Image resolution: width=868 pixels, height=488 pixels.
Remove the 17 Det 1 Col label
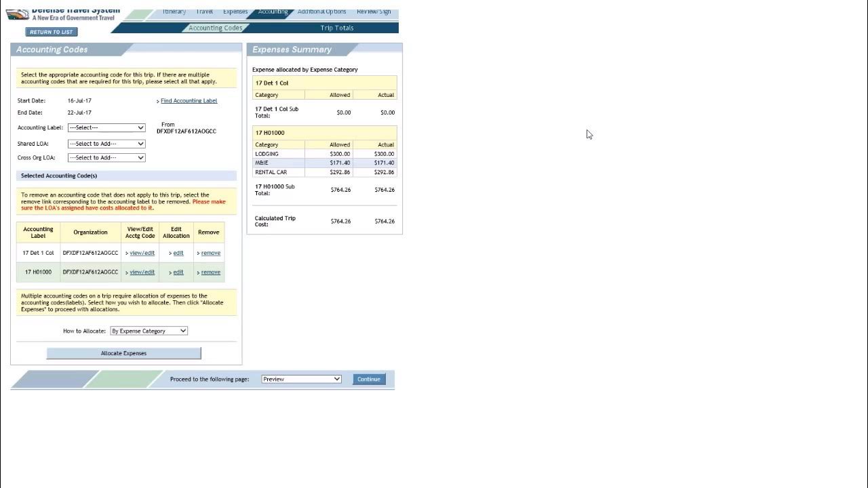[x=211, y=253]
